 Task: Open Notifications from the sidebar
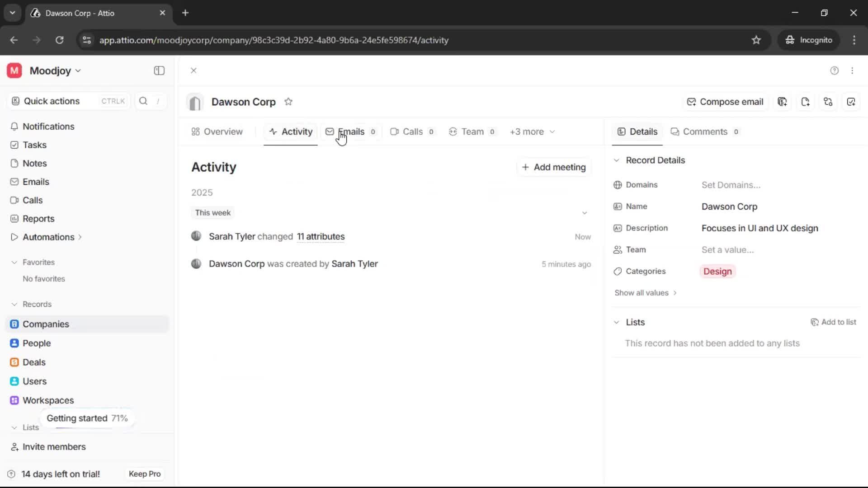[x=48, y=127]
